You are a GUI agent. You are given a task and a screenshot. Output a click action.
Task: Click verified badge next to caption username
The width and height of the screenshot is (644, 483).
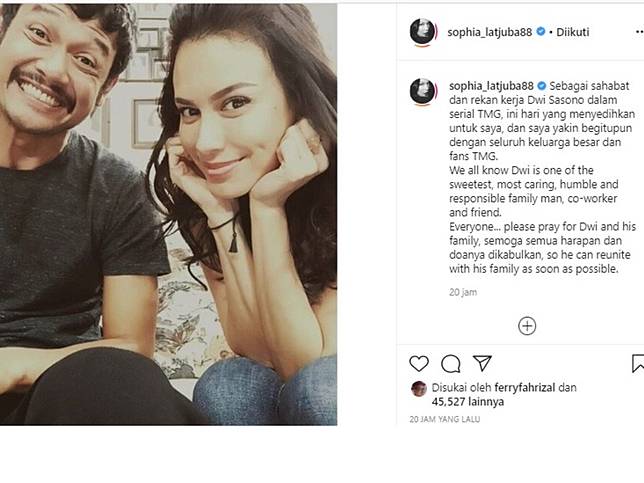[x=541, y=87]
